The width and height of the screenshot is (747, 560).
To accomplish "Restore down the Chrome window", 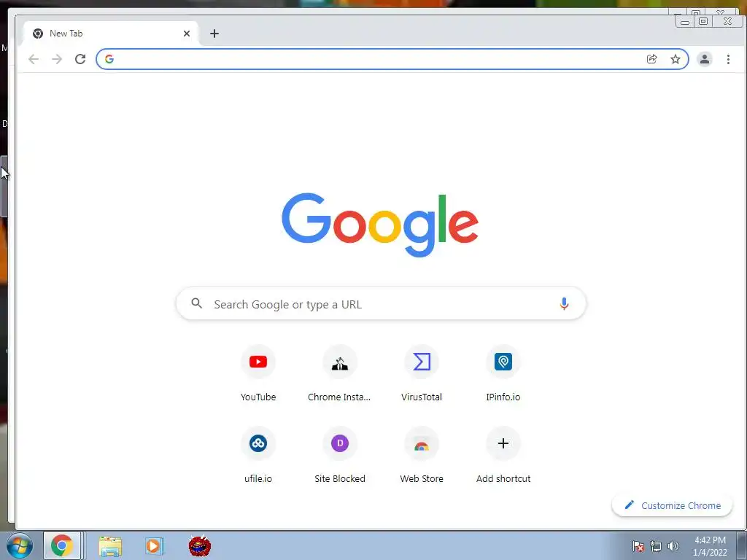I will click(703, 21).
